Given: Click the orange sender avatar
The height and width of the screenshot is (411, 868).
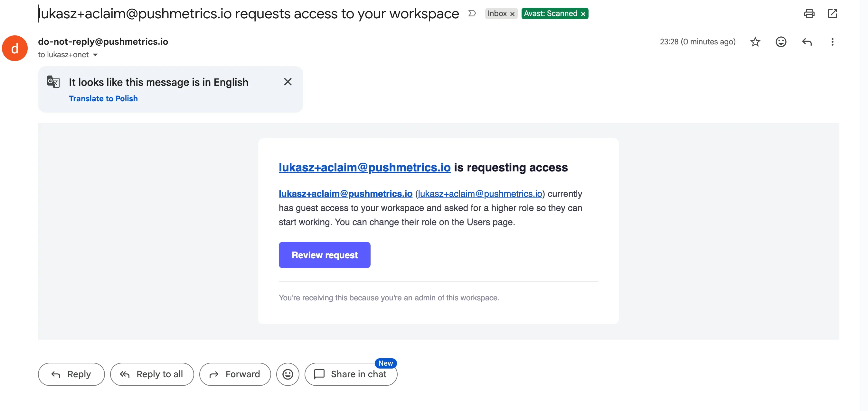Looking at the screenshot, I should click(x=15, y=48).
